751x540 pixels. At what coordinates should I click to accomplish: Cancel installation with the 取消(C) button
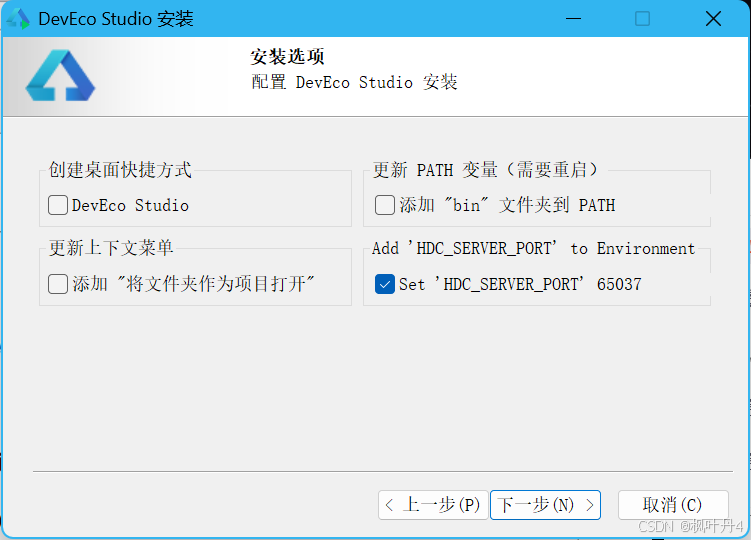click(x=672, y=505)
